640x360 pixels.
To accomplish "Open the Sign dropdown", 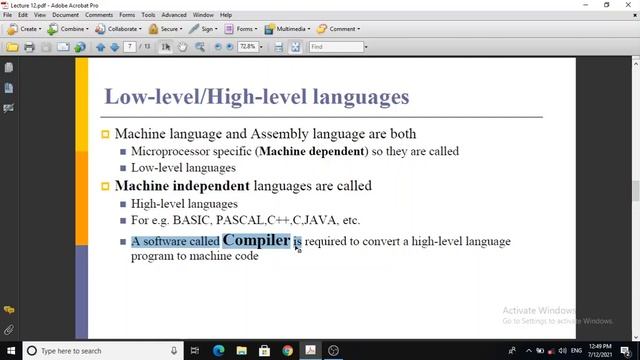I will [x=203, y=29].
